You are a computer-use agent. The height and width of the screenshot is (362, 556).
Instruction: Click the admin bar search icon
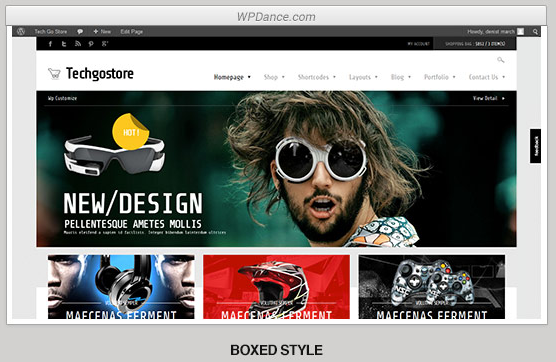[535, 32]
